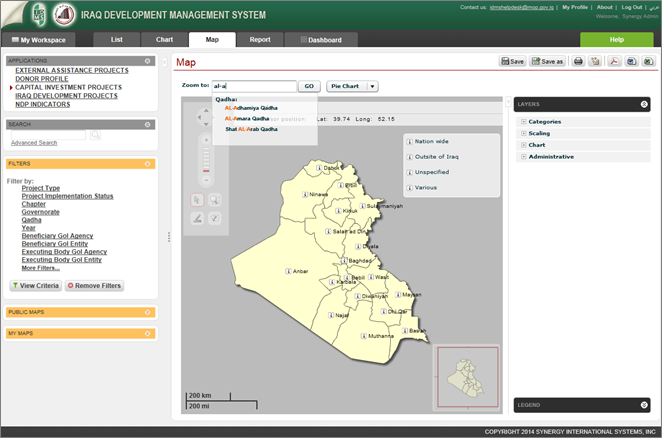662x438 pixels.
Task: Open More Filters list
Action: [x=41, y=268]
